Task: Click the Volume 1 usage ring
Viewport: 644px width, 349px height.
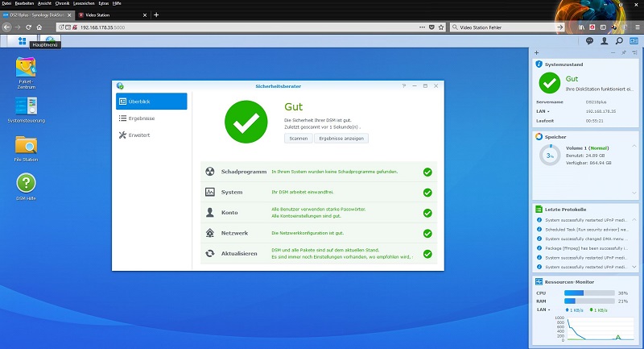Action: pyautogui.click(x=550, y=156)
